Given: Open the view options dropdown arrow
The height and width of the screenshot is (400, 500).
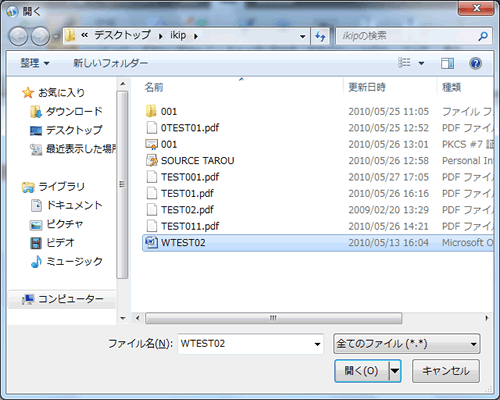Looking at the screenshot, I should [421, 63].
